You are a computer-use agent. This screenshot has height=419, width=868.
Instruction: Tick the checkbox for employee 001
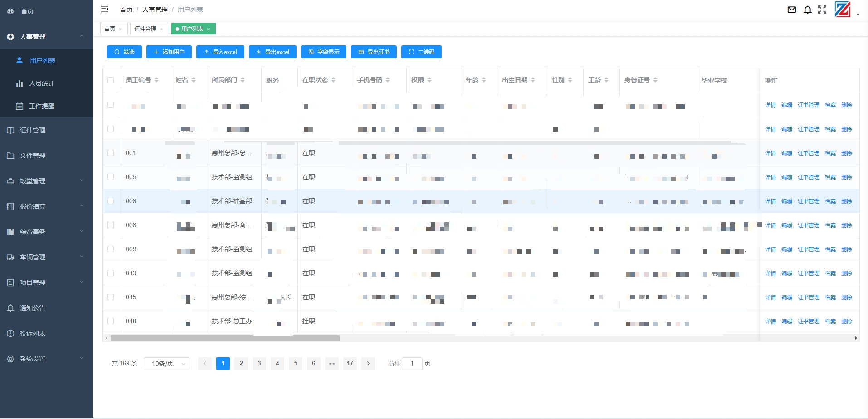pos(111,153)
